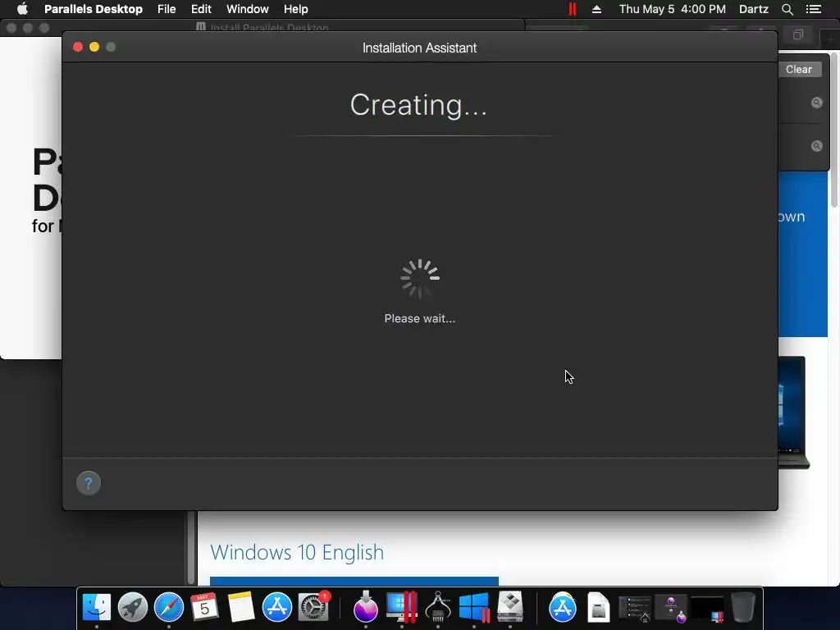This screenshot has height=630, width=840.
Task: Click the Parallels icon in menu bar
Action: coord(572,9)
